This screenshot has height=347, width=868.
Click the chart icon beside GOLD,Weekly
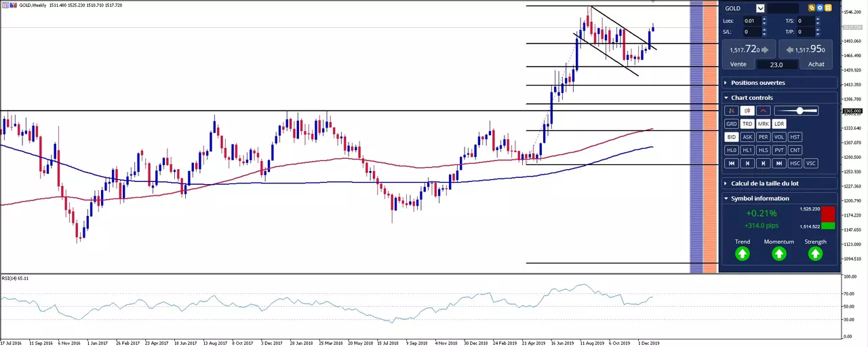(15, 5)
